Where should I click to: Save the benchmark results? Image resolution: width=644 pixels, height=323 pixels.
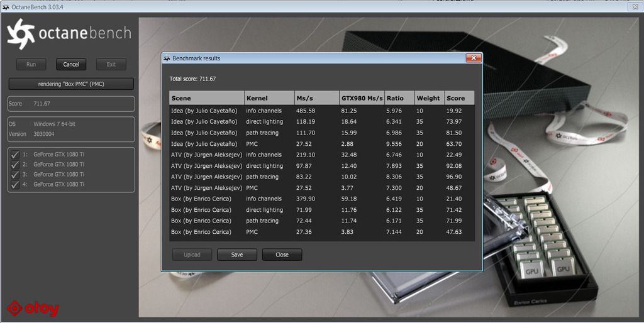point(237,255)
